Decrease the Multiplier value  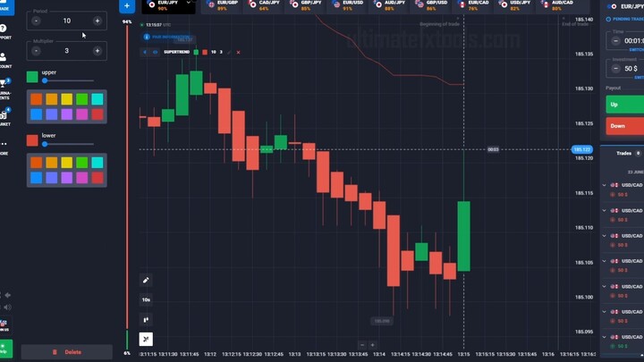36,51
